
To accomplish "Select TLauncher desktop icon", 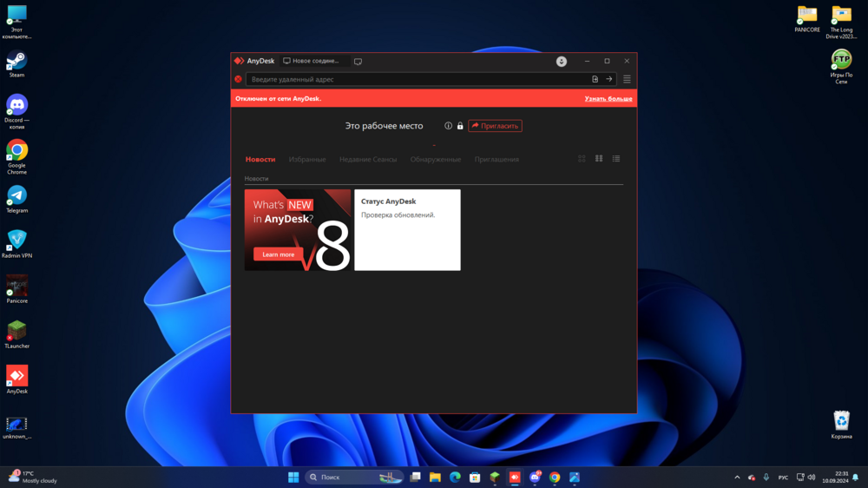I will (x=16, y=334).
